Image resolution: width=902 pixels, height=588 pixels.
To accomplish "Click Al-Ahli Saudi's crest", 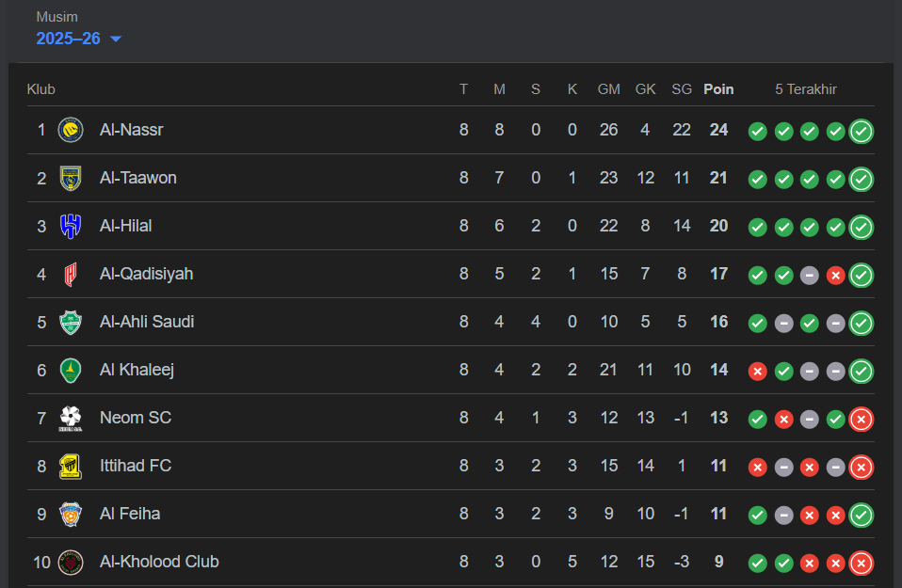I will point(71,322).
